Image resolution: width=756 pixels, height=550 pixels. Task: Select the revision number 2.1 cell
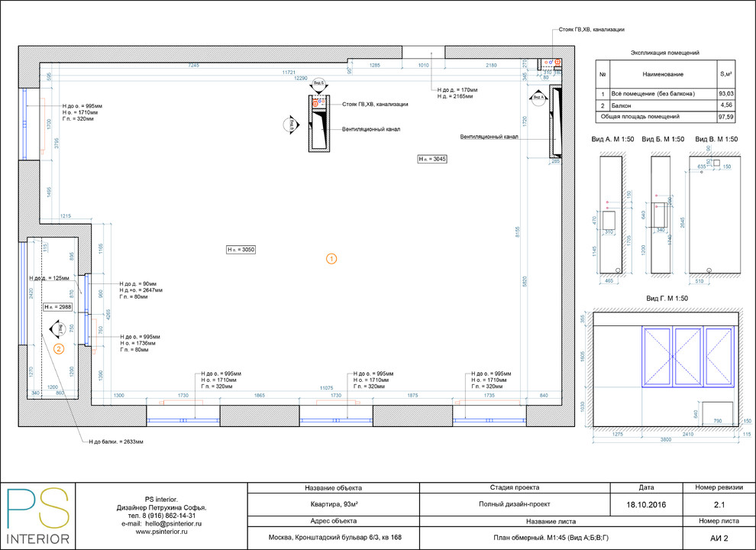[718, 505]
